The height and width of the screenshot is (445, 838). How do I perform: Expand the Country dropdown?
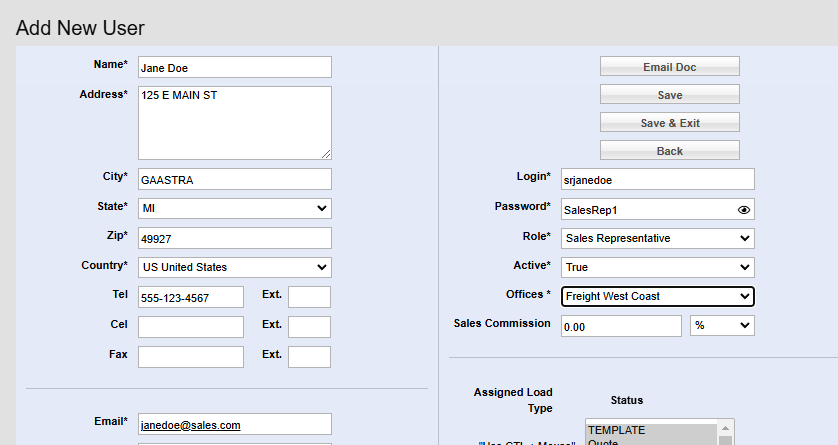[x=234, y=267]
